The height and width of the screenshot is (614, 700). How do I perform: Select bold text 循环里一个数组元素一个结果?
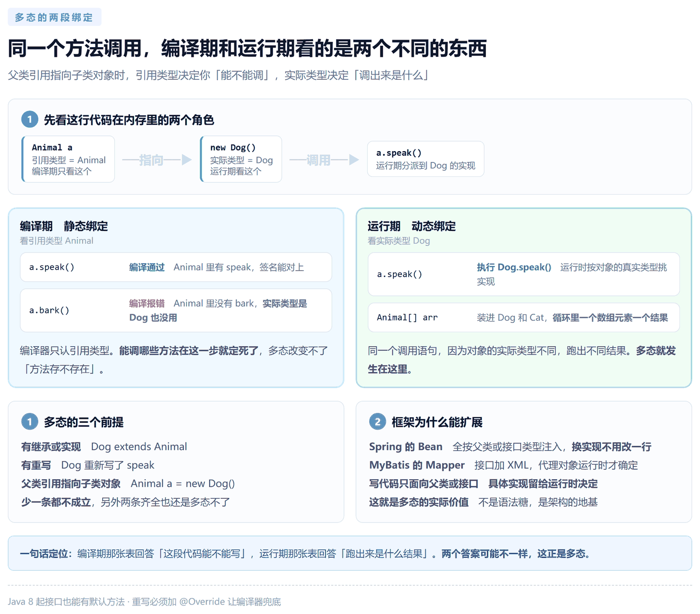pos(610,318)
